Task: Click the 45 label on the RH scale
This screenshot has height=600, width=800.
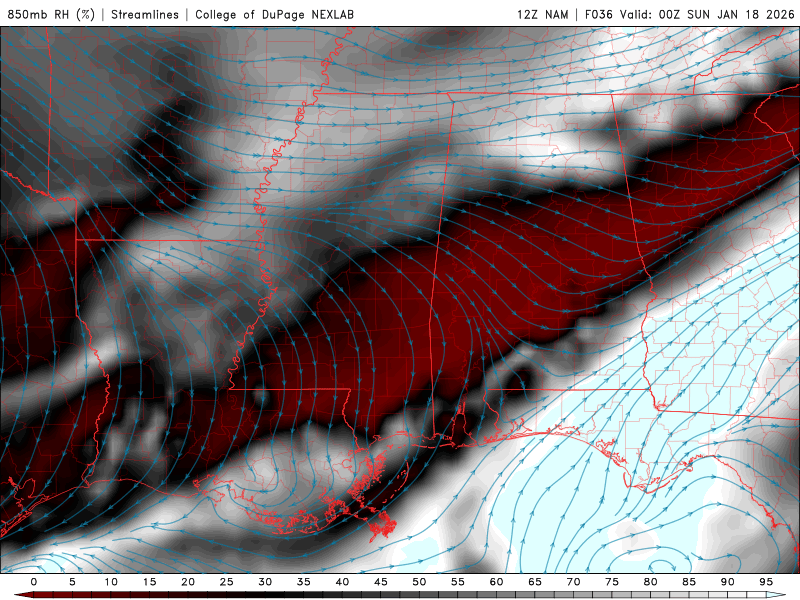Action: [x=381, y=582]
